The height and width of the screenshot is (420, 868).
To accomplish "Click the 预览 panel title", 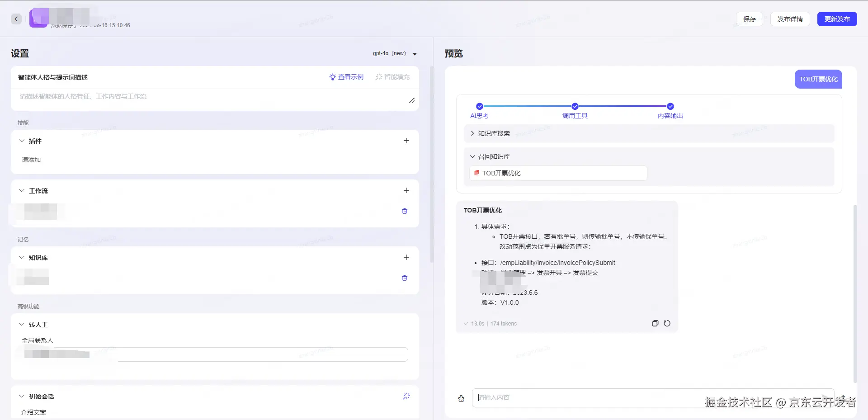I will point(454,53).
